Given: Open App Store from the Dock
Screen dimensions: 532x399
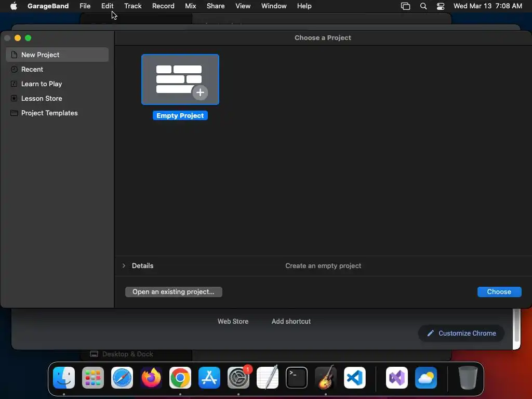Looking at the screenshot, I should (209, 378).
